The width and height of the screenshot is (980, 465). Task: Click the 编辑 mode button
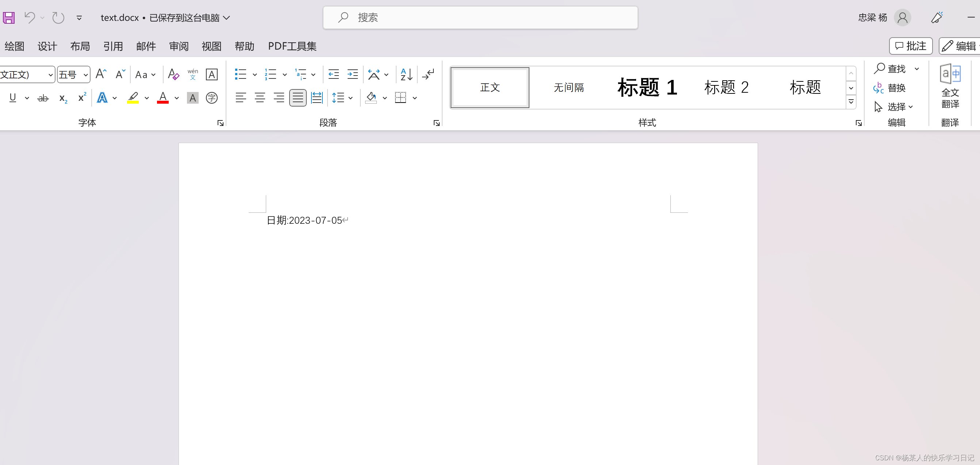point(960,46)
